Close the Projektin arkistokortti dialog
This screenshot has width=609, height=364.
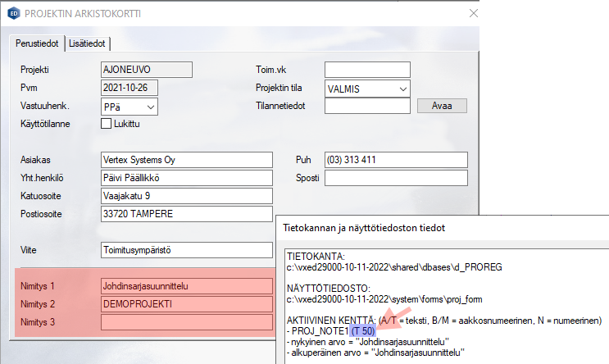click(473, 13)
